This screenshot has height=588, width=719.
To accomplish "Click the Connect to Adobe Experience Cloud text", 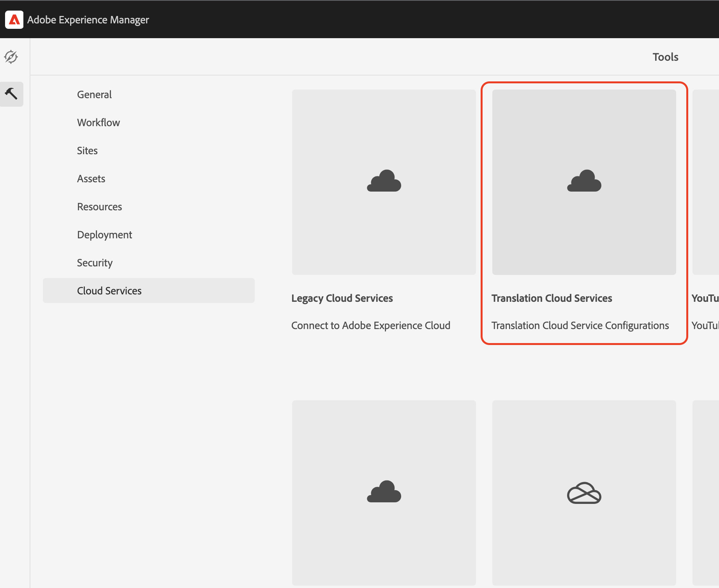I will pos(371,326).
